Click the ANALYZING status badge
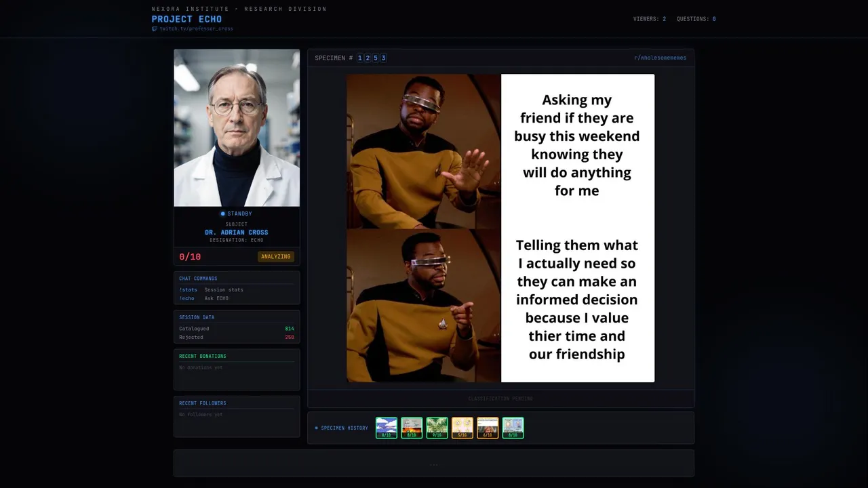The width and height of the screenshot is (868, 488). [276, 256]
